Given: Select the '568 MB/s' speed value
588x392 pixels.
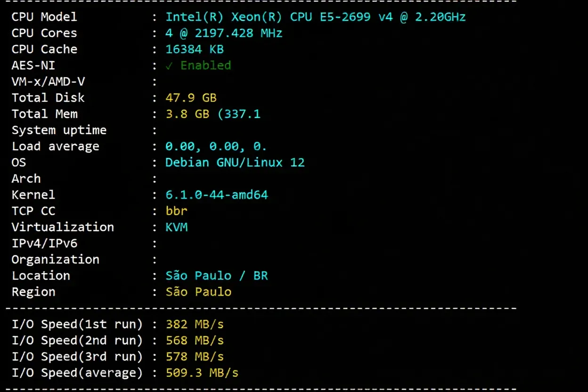Looking at the screenshot, I should pos(195,340).
